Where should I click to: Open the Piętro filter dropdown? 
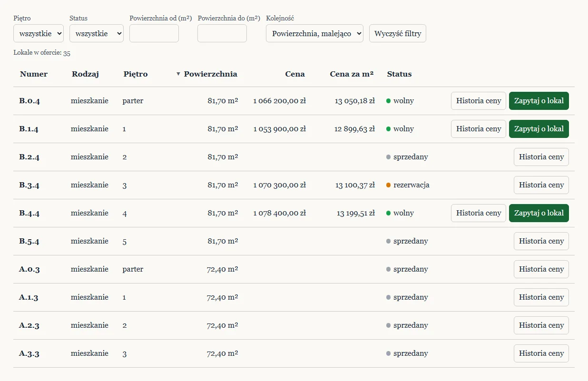tap(39, 33)
